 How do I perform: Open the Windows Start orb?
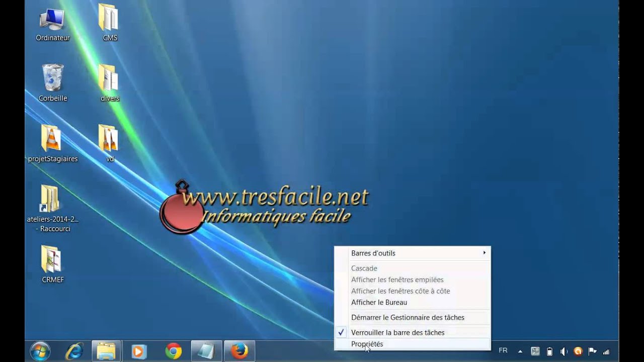click(40, 351)
